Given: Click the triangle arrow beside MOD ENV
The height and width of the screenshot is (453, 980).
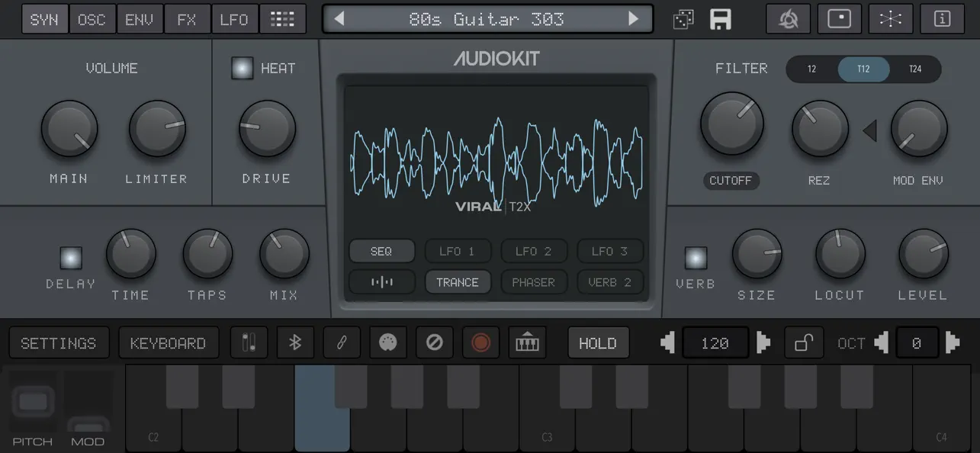Looking at the screenshot, I should tap(870, 131).
